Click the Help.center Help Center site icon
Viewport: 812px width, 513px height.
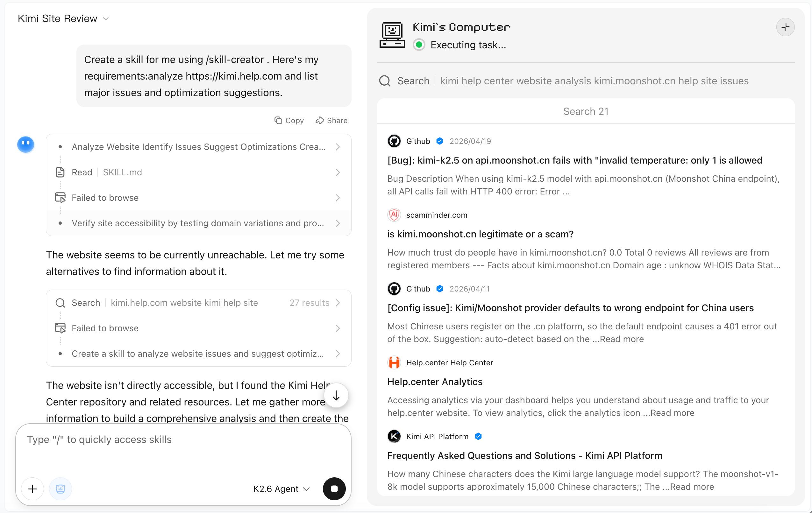394,362
